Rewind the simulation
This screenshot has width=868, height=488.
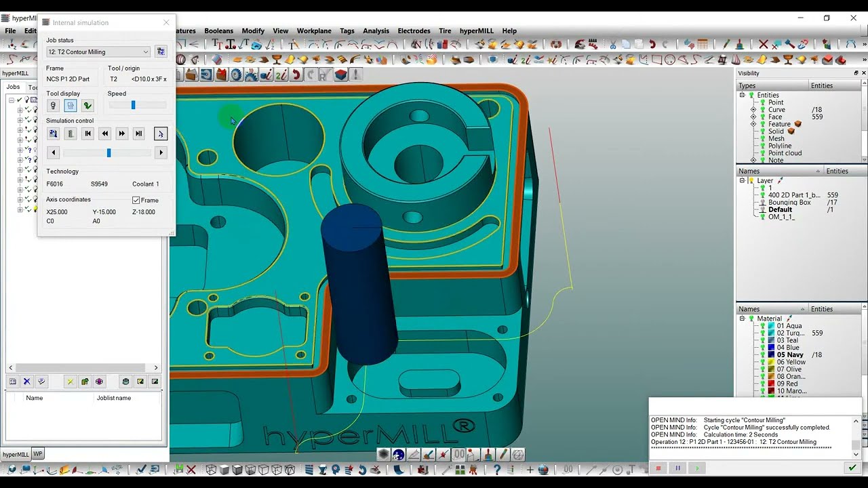104,134
